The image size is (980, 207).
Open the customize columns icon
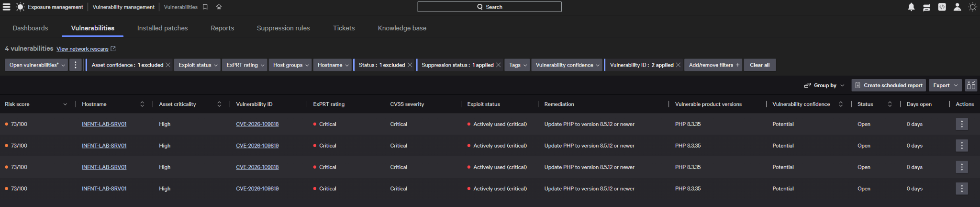pos(971,85)
